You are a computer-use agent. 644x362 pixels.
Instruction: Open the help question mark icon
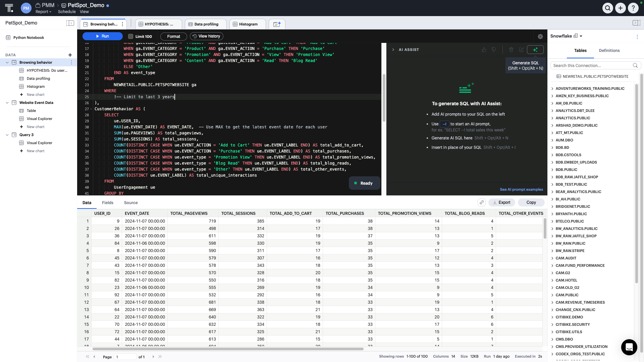pos(633,8)
